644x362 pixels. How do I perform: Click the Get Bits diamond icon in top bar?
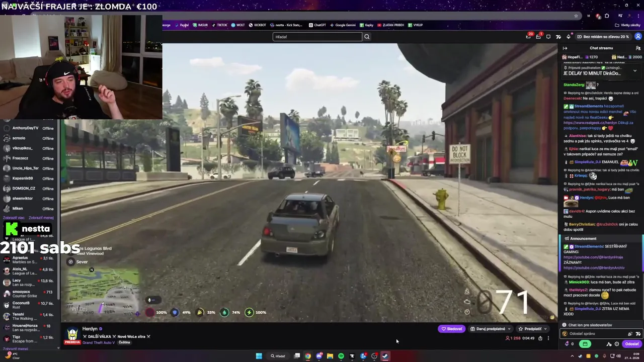tap(568, 37)
